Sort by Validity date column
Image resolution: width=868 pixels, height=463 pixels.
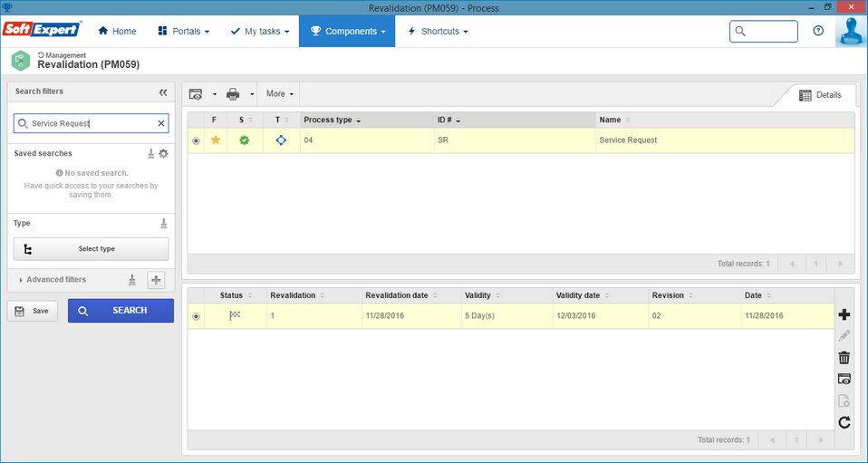[601, 295]
